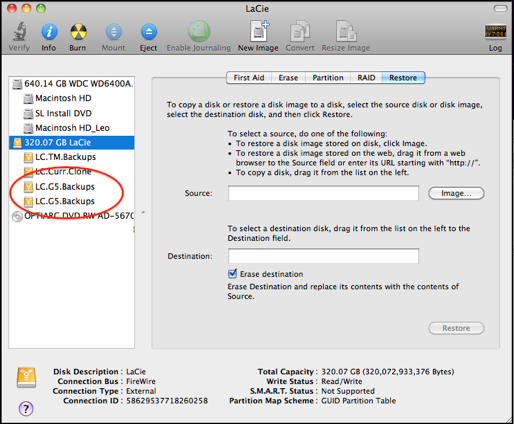Screen dimensions: 514x424
Task: Switch to the First Aid tab
Action: pyautogui.click(x=249, y=78)
